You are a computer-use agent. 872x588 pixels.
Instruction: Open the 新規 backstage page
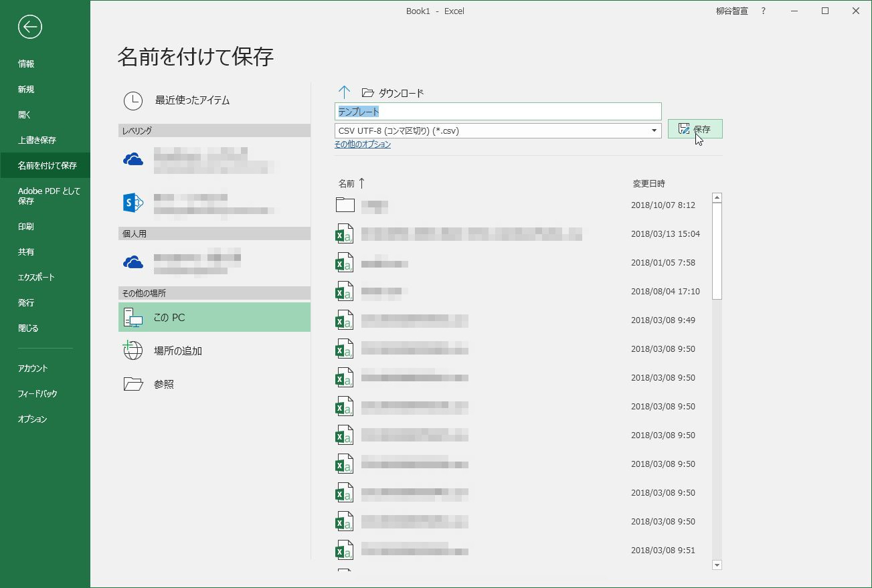coord(26,90)
